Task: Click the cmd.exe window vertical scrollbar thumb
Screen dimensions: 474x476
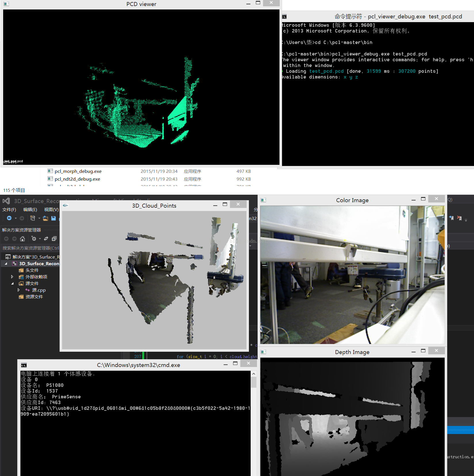Action: 254,383
